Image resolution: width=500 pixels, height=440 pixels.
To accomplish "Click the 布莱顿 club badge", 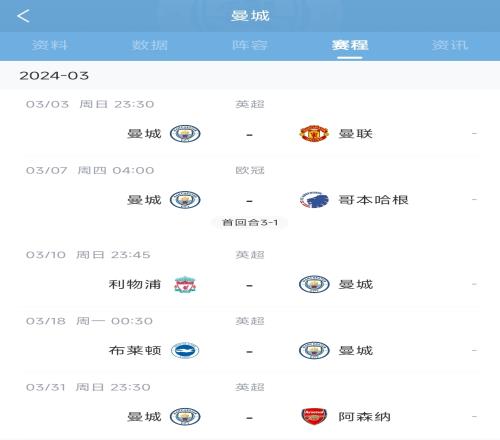I will 185,350.
